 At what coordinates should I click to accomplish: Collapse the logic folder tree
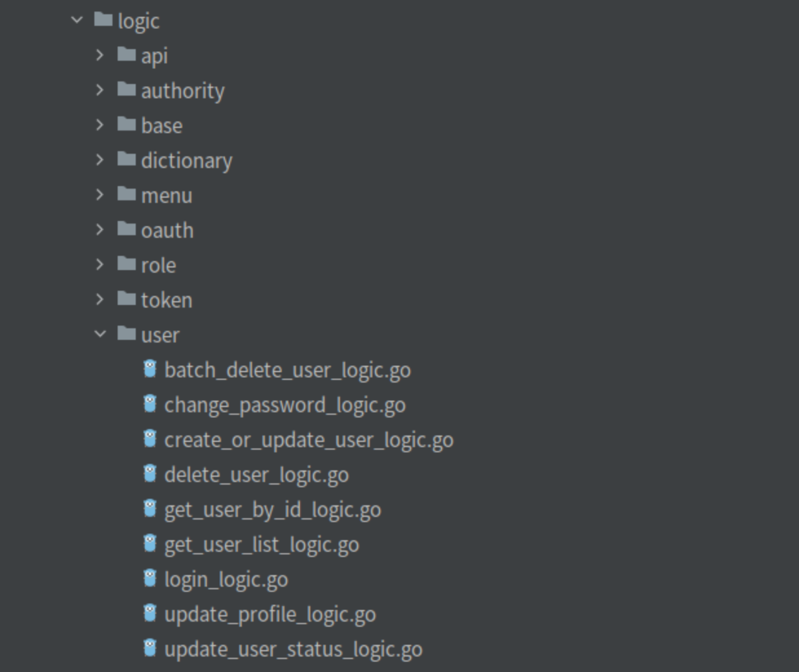77,20
